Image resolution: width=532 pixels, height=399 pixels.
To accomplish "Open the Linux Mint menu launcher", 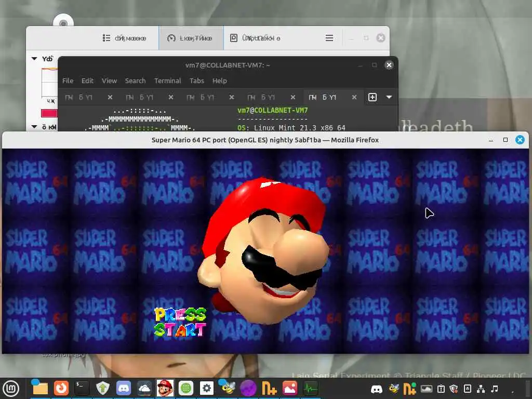I will 11,389.
